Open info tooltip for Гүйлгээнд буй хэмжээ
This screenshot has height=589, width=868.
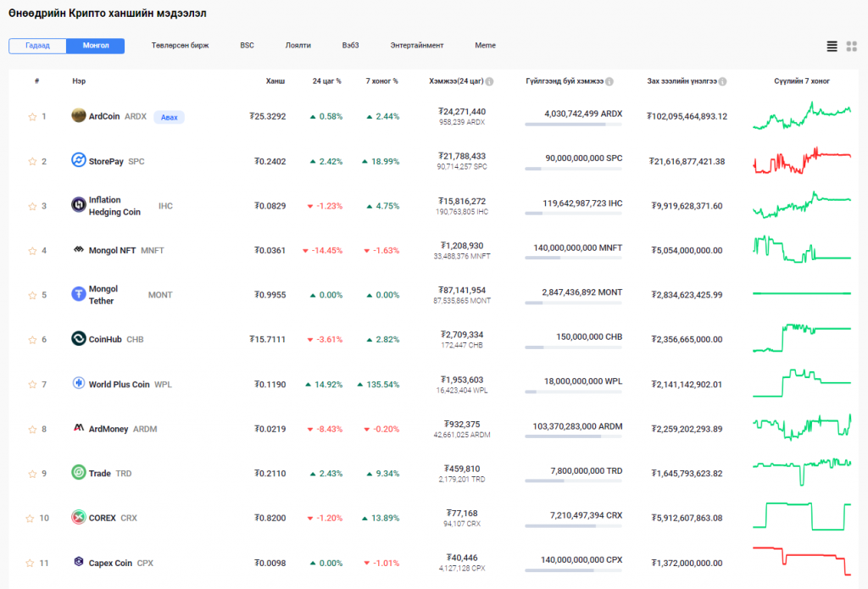coord(609,82)
